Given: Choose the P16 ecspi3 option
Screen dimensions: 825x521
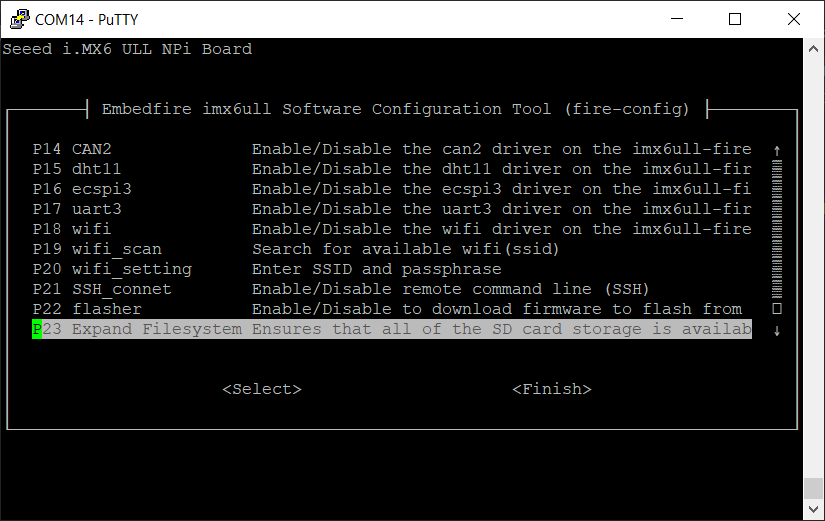Looking at the screenshot, I should point(392,189).
